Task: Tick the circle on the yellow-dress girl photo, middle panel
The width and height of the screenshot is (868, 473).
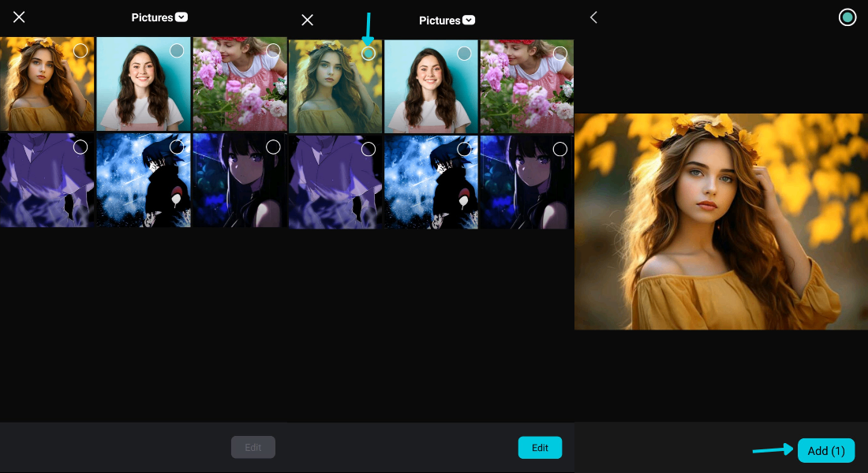Action: 369,53
